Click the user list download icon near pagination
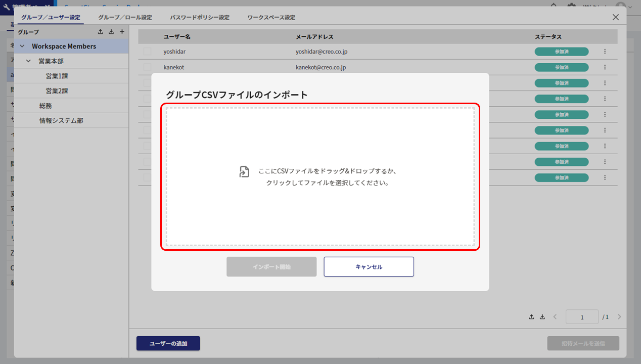Image resolution: width=641 pixels, height=364 pixels. tap(542, 317)
